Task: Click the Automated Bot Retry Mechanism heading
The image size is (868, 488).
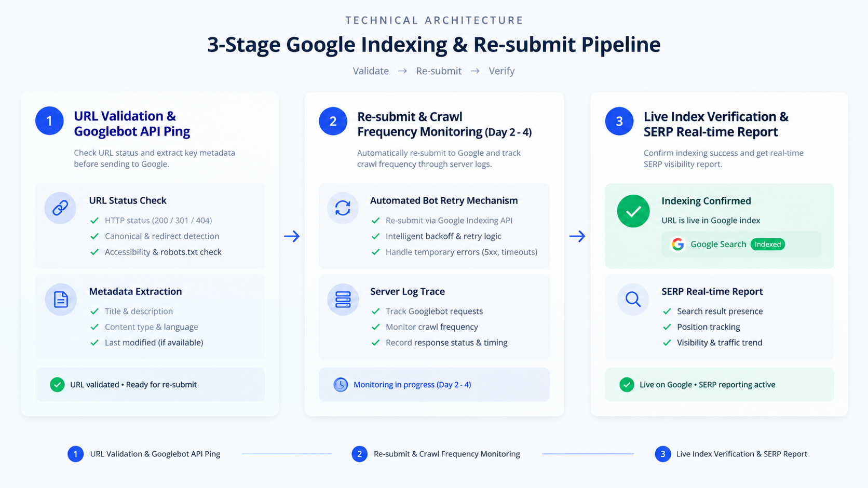Action: pos(444,200)
